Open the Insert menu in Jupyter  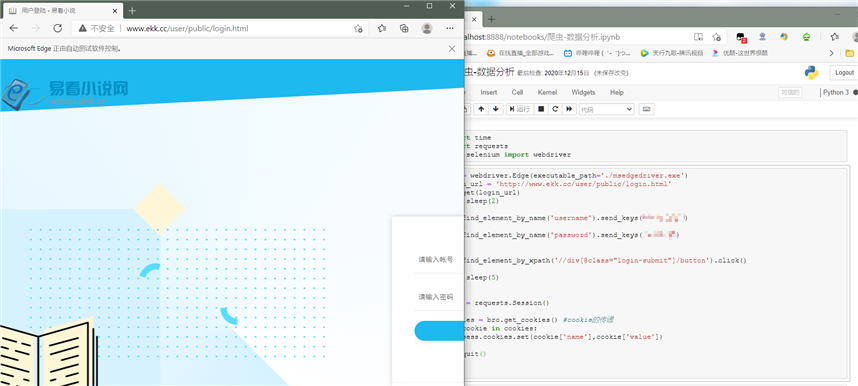[x=489, y=93]
